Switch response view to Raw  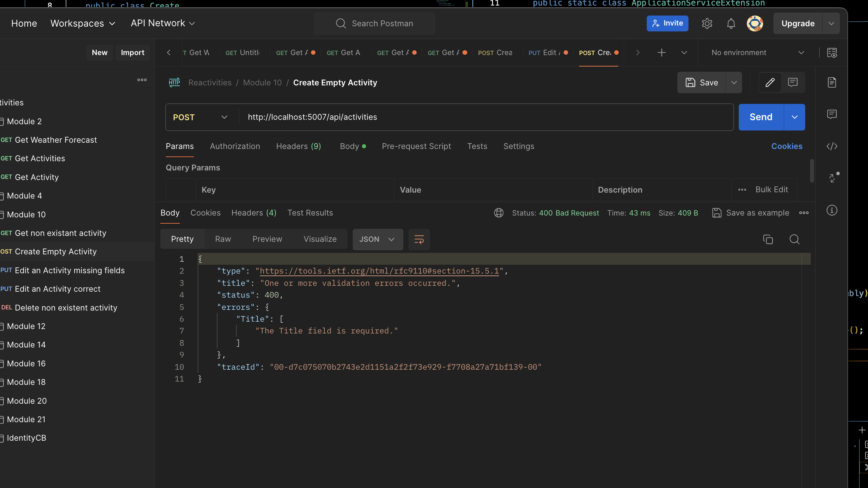click(x=223, y=239)
